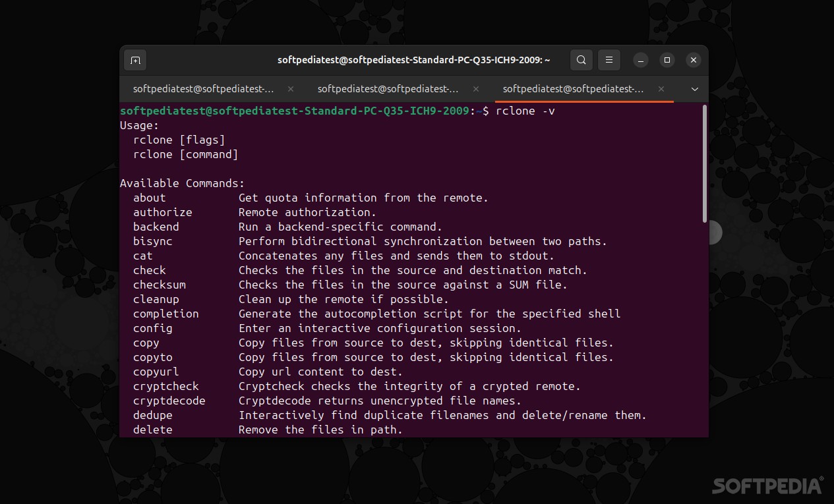Click the 'rclone [flags]' line

click(x=179, y=140)
